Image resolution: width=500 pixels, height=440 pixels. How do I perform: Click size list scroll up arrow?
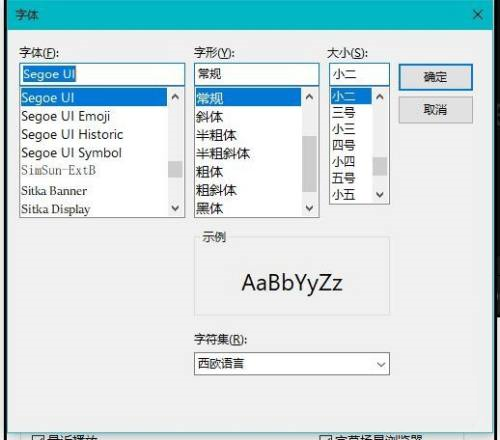(380, 97)
